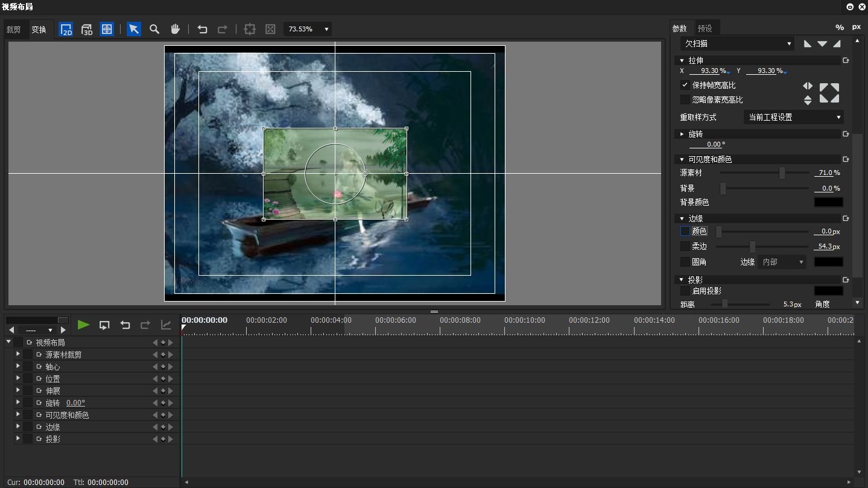Toggle the guide grid display icon
Viewport: 868px width, 488px height.
[107, 30]
